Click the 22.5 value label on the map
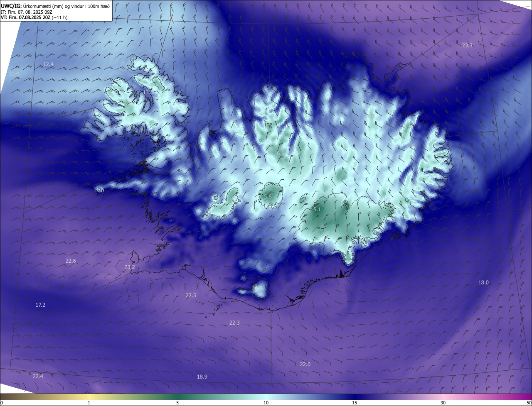This screenshot has width=532, height=406. (191, 295)
